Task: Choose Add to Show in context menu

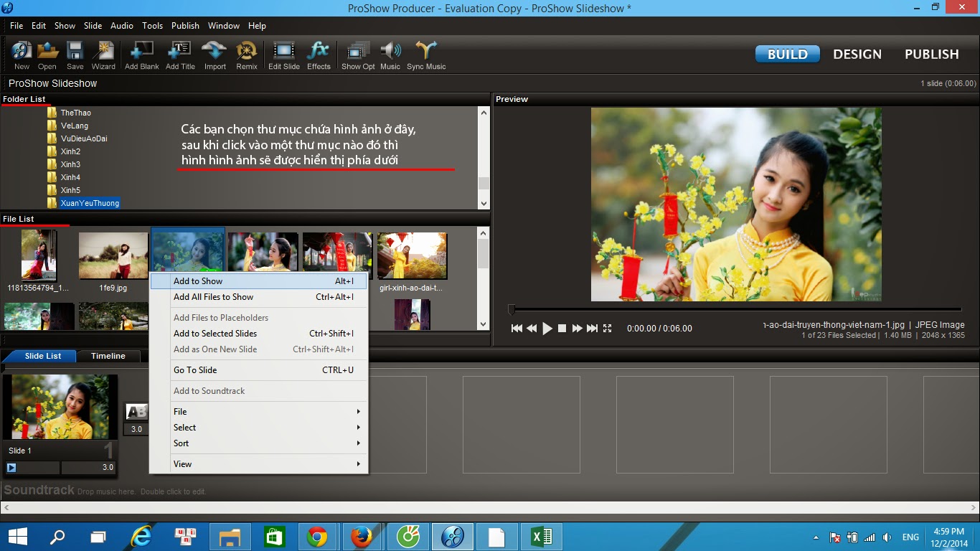Action: pyautogui.click(x=258, y=281)
